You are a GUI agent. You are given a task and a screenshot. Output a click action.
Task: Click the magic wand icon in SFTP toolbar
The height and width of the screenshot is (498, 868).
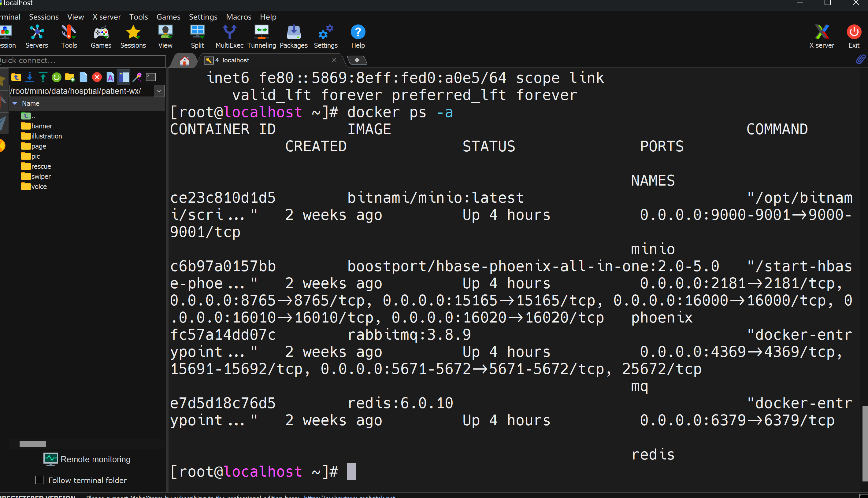click(x=137, y=77)
